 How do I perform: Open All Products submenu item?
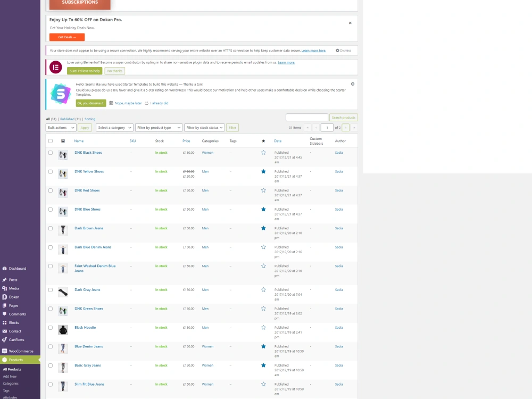12,370
